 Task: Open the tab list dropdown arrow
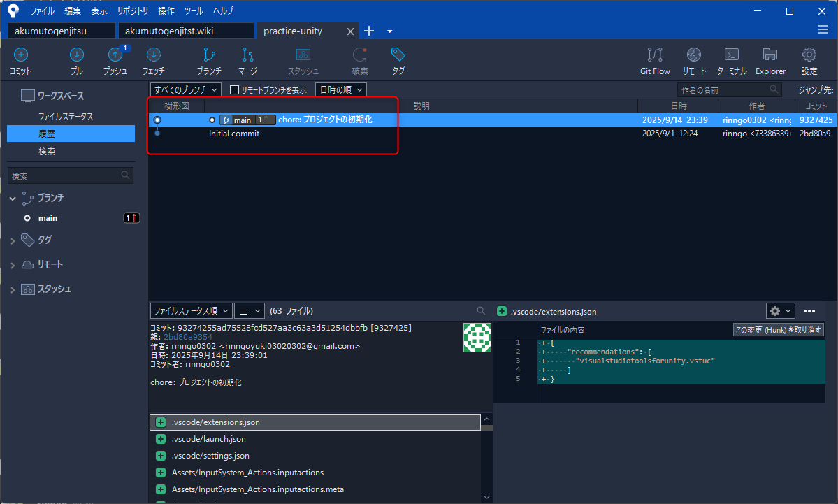[x=389, y=31]
